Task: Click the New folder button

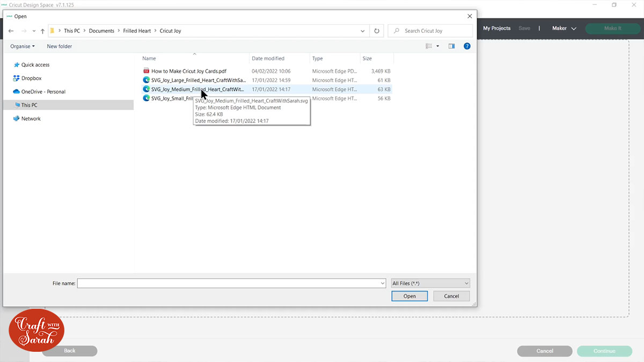Action: [x=59, y=46]
